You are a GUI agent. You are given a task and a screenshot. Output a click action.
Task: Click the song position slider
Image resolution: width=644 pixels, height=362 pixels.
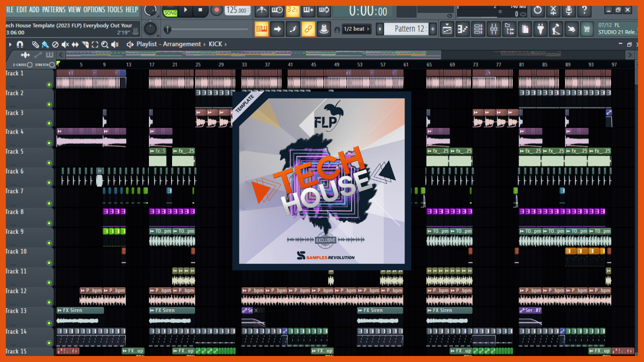[207, 30]
